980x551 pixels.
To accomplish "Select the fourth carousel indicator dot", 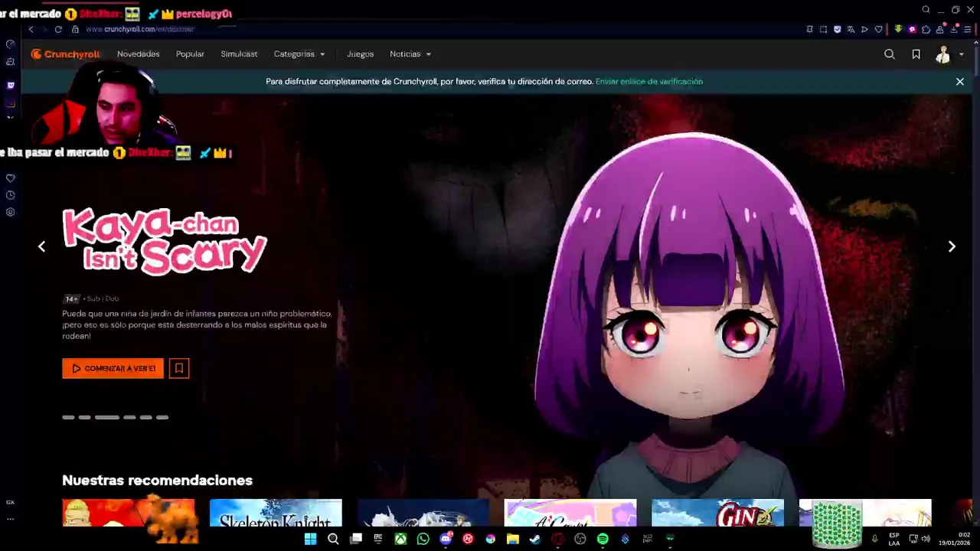I will [129, 417].
